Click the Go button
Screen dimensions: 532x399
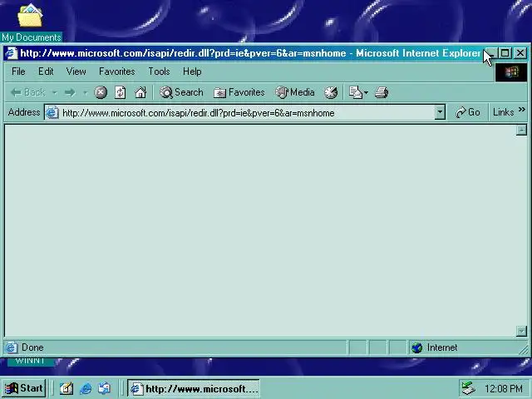pos(467,112)
